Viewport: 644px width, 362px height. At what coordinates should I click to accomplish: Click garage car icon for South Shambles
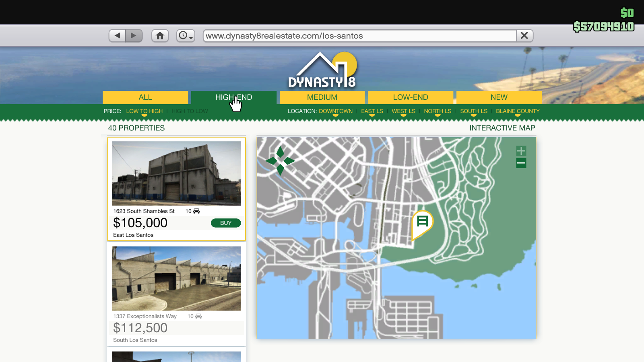[196, 211]
